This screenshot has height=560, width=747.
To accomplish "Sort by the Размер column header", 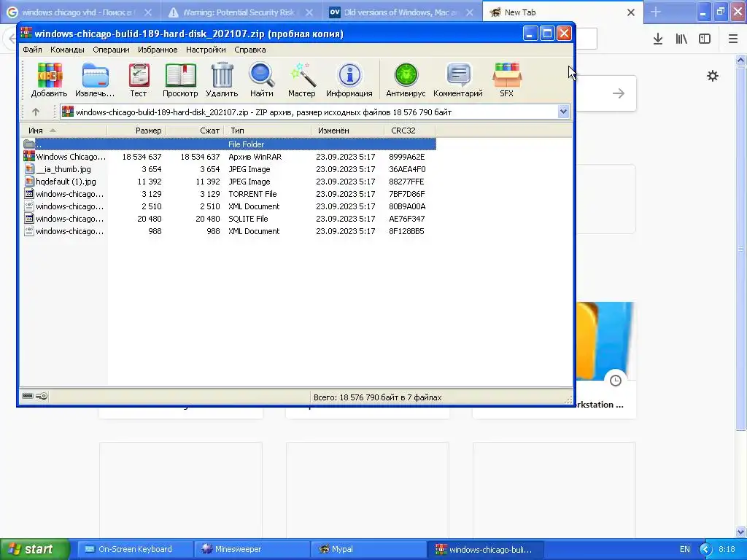I will 136,131.
